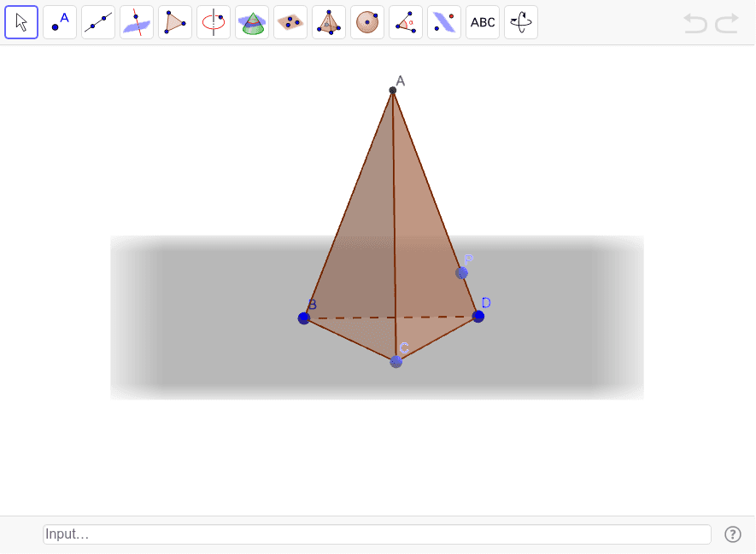Open the Point tool submenu

[x=70, y=33]
